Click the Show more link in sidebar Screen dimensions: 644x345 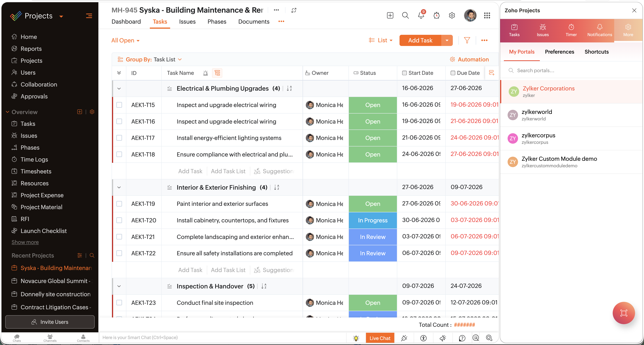click(x=25, y=242)
